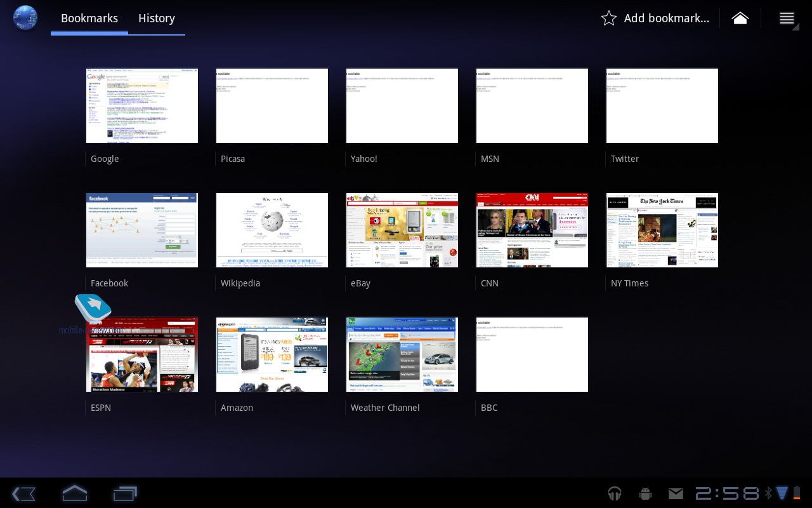Tap the clock showing 2:58
Screen dimensions: 812x508
click(x=727, y=493)
